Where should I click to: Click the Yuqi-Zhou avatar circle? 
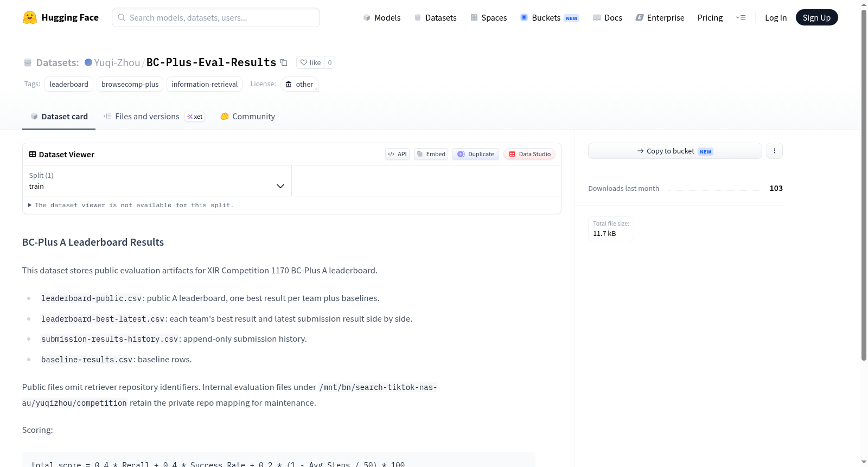coord(88,62)
